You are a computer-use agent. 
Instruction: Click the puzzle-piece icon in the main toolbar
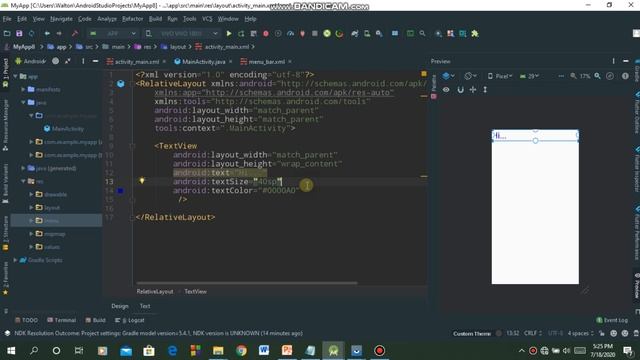(475, 33)
